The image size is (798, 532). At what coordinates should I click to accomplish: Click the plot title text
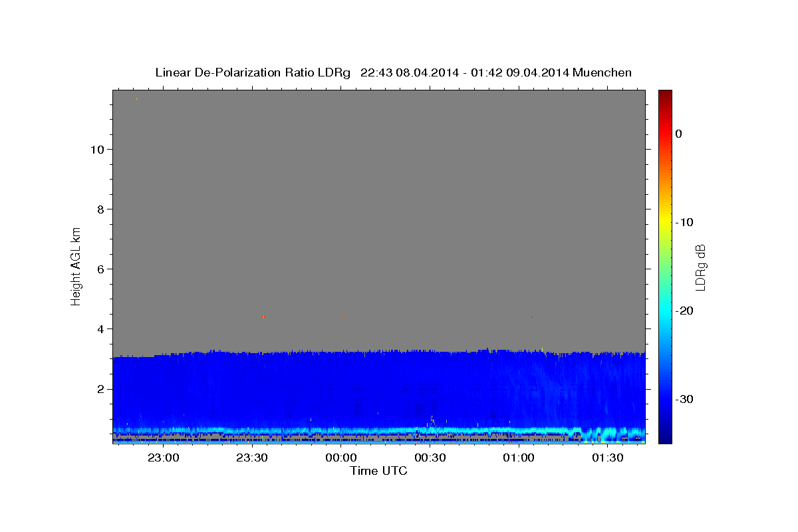point(394,72)
